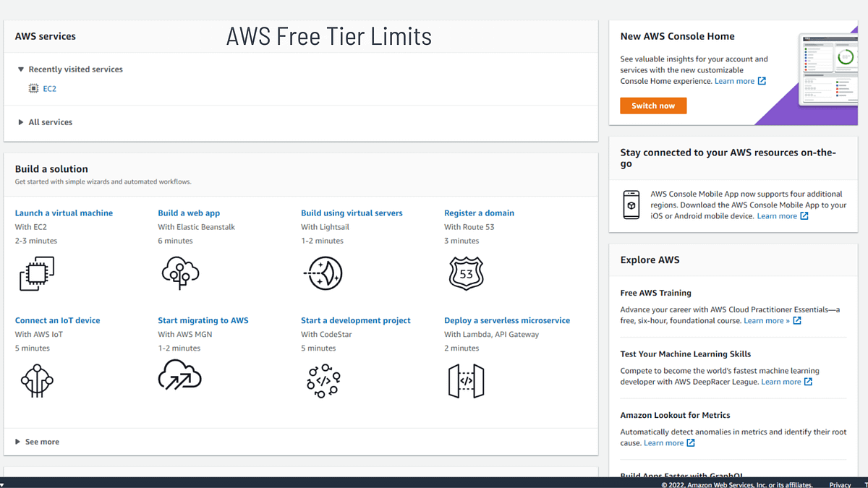This screenshot has width=868, height=488.
Task: Click Learn more about Console Mobile App
Action: (x=777, y=215)
